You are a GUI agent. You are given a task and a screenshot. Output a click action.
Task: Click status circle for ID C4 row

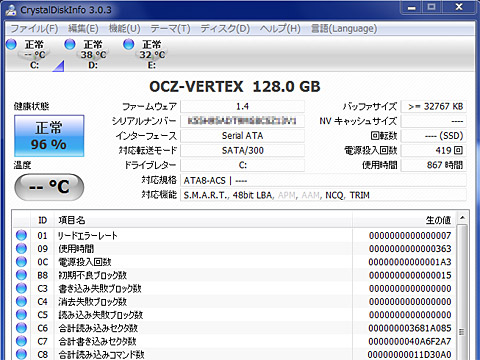pos(21,302)
